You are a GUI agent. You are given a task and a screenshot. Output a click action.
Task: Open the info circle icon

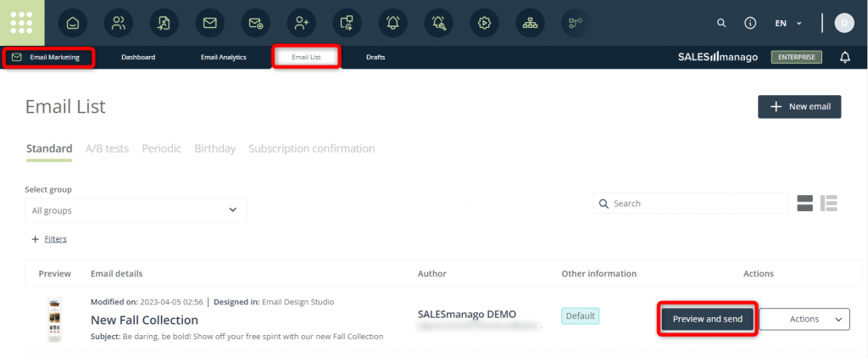point(750,23)
